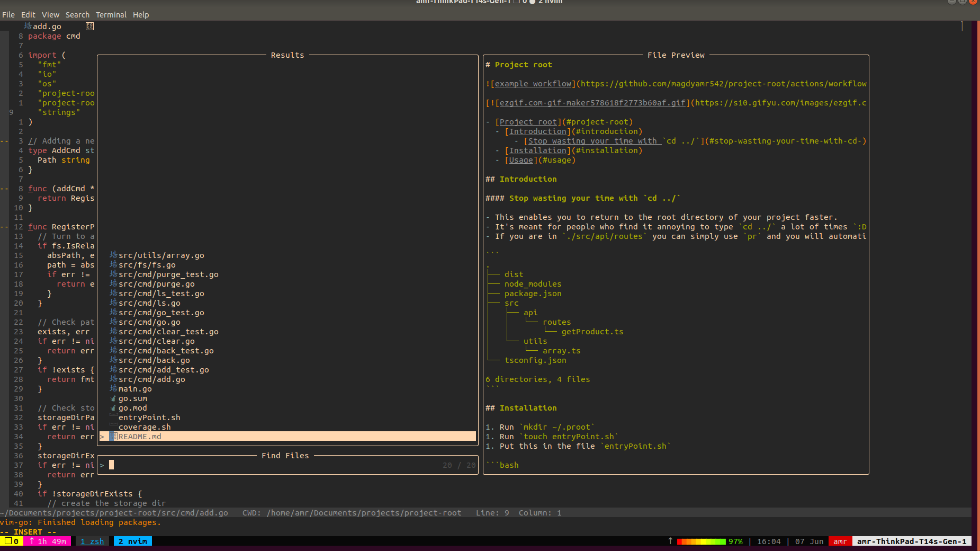Click getProduct.ts in the preview tree
The height and width of the screenshot is (551, 980).
[x=592, y=332]
